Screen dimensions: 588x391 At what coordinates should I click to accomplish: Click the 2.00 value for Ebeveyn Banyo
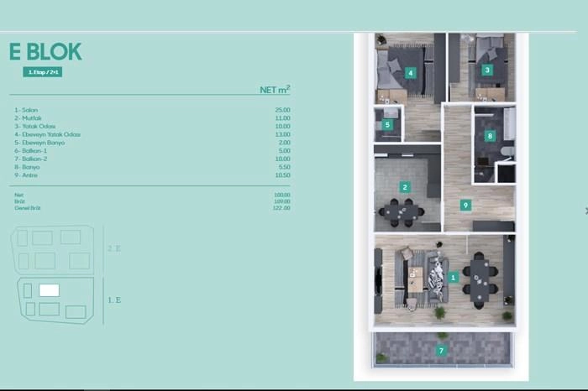pyautogui.click(x=285, y=143)
